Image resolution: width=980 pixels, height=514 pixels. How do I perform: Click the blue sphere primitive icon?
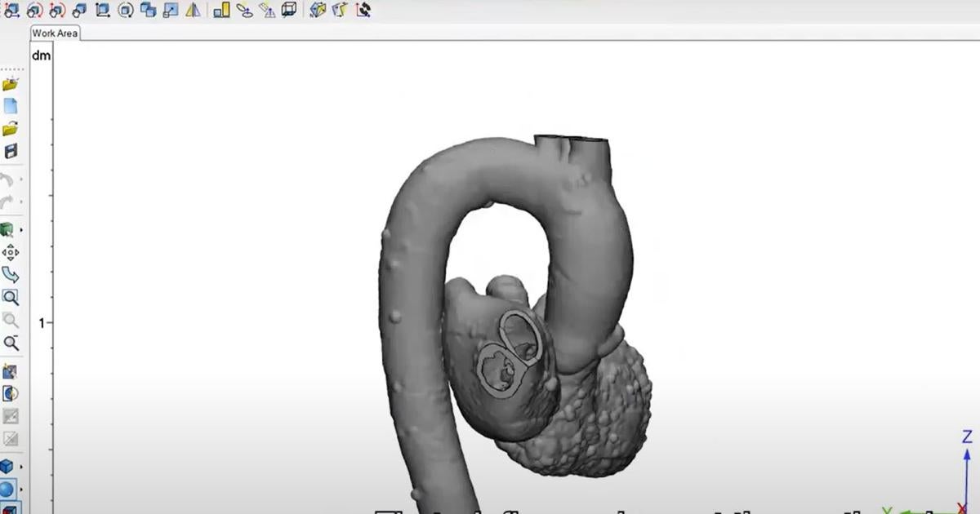click(x=7, y=490)
